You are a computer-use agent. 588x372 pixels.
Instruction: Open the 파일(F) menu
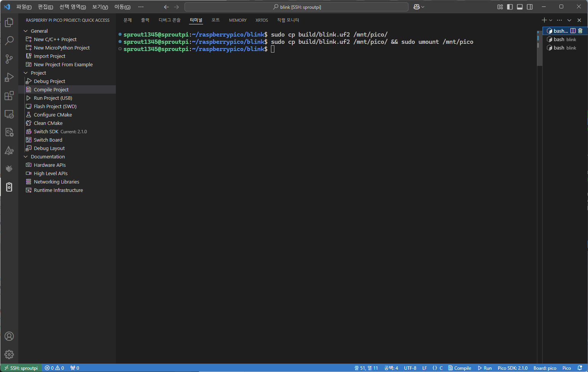tap(24, 7)
